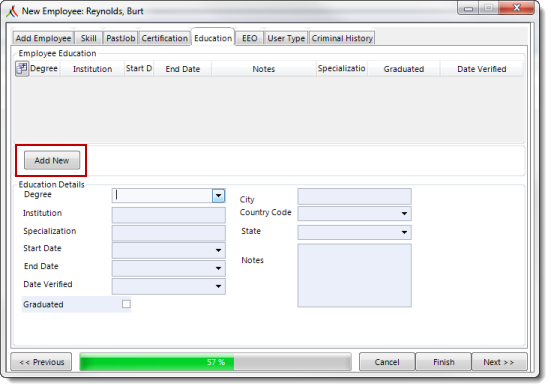Click the 57 % progress bar
Viewport: 551px width, 389px height.
pyautogui.click(x=215, y=362)
